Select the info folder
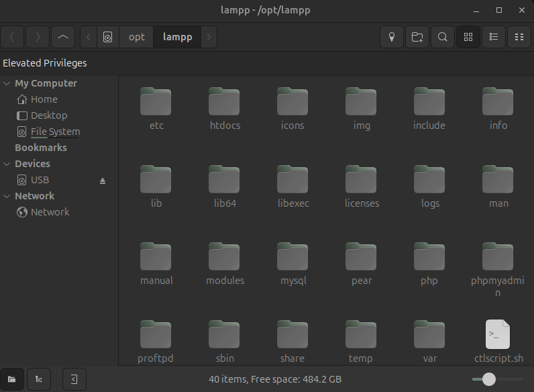Image resolution: width=534 pixels, height=392 pixels. click(x=498, y=109)
